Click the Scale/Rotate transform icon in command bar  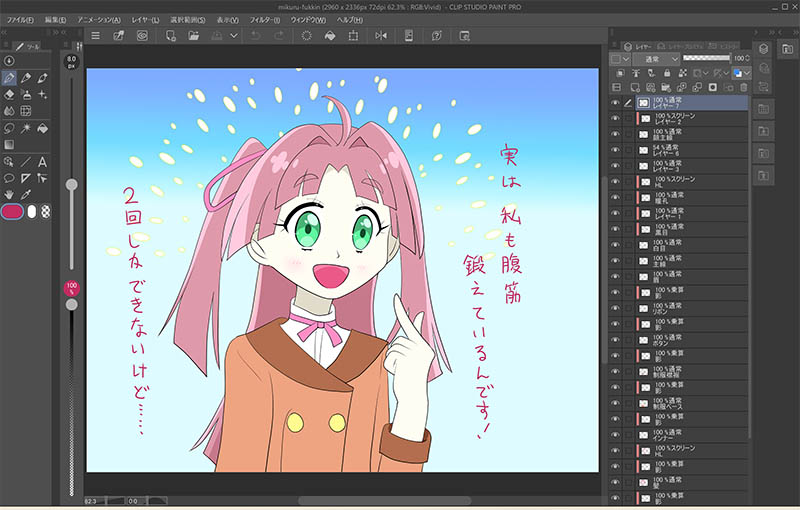coord(353,36)
